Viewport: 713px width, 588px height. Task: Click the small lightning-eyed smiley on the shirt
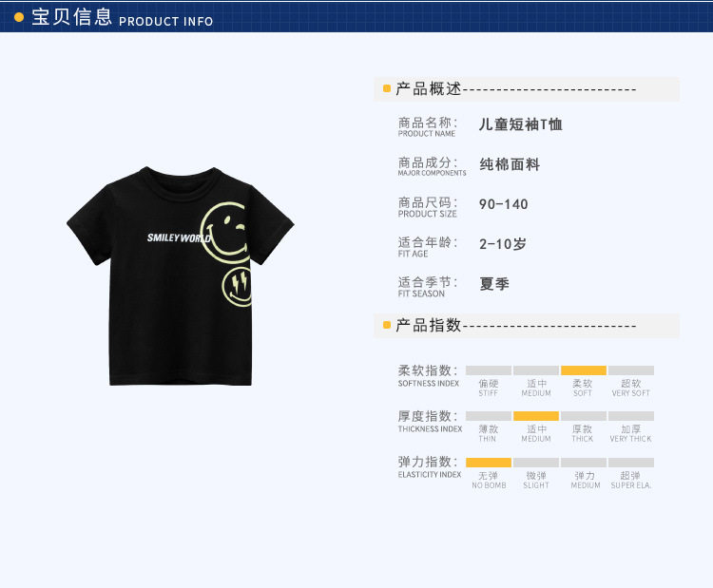point(237,287)
